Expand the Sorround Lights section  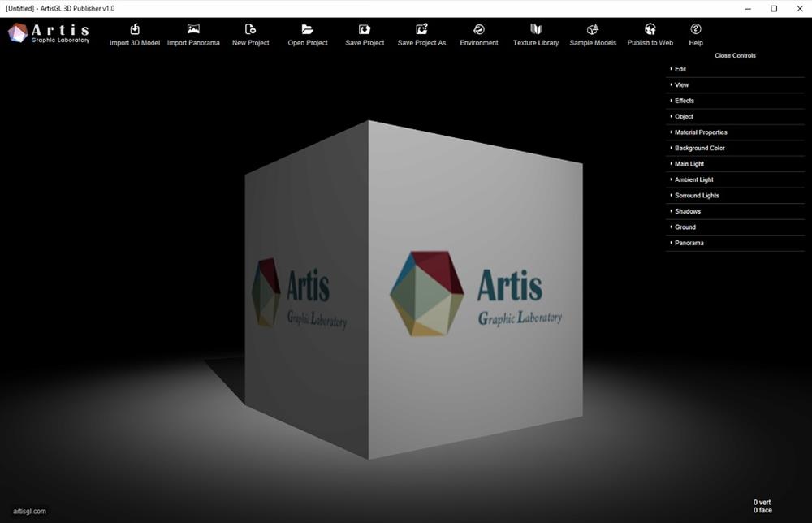click(735, 195)
